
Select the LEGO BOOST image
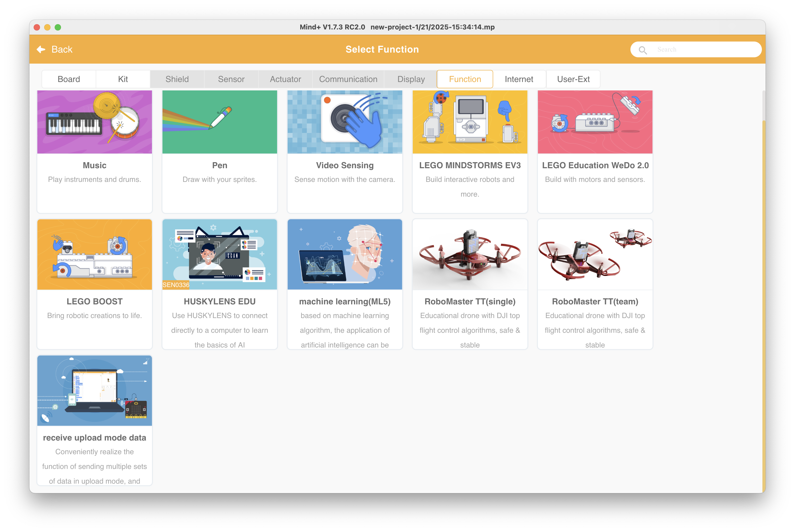point(95,254)
